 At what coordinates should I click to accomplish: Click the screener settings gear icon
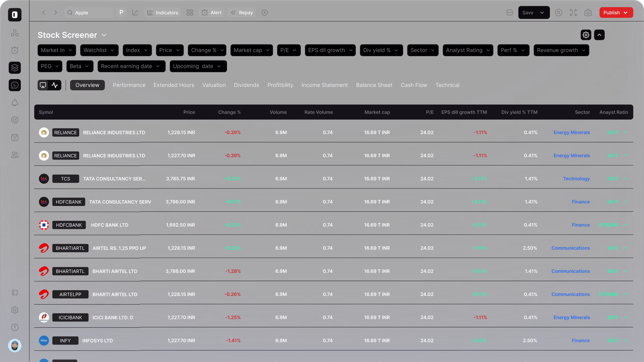(586, 35)
